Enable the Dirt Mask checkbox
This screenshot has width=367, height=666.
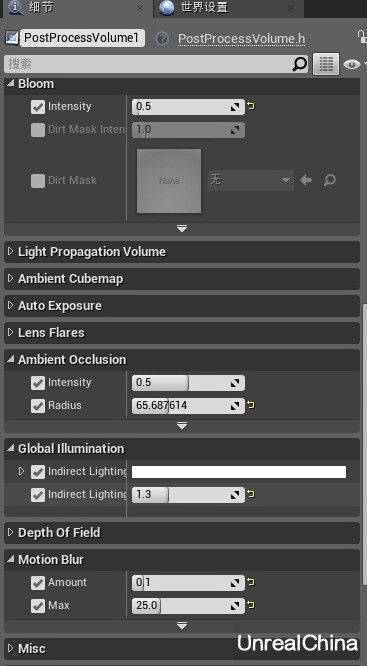pos(38,181)
